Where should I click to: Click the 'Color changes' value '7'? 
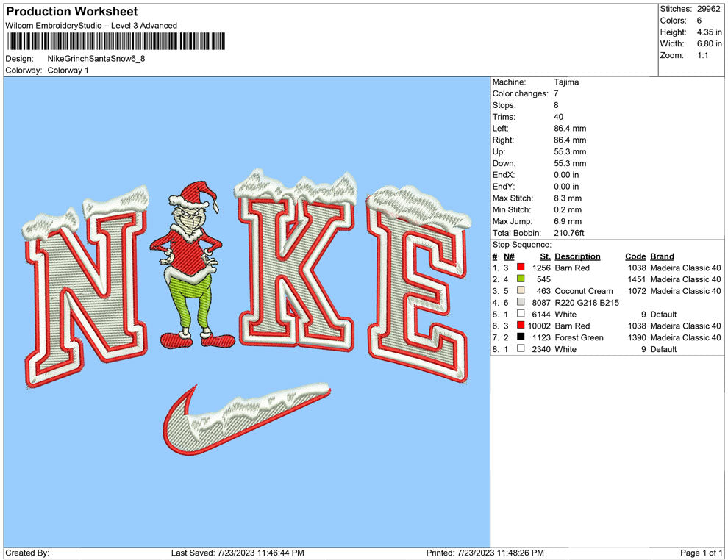pos(556,94)
